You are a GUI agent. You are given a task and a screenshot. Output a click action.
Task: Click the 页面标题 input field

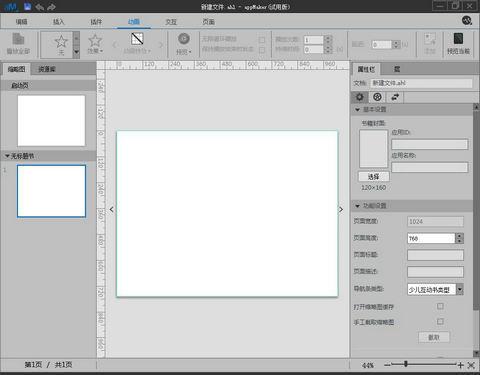435,255
